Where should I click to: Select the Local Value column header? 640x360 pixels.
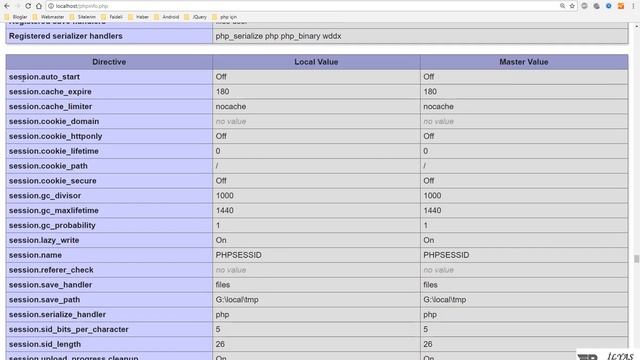[316, 62]
